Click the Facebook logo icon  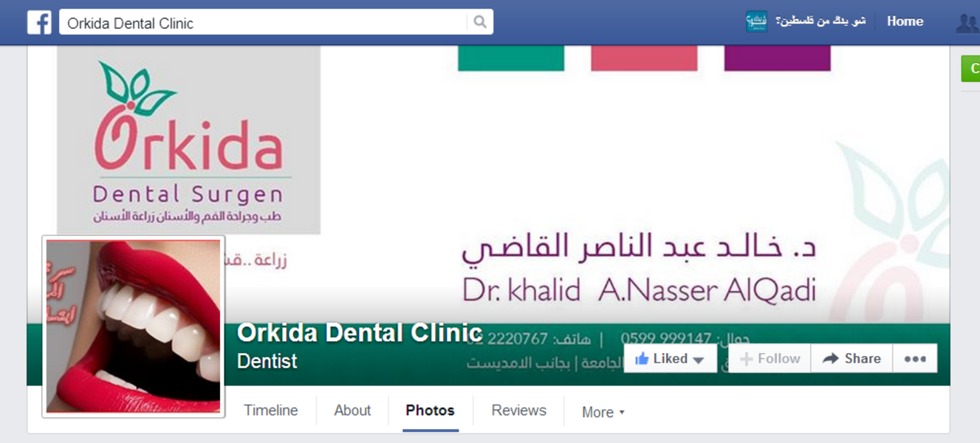click(39, 22)
